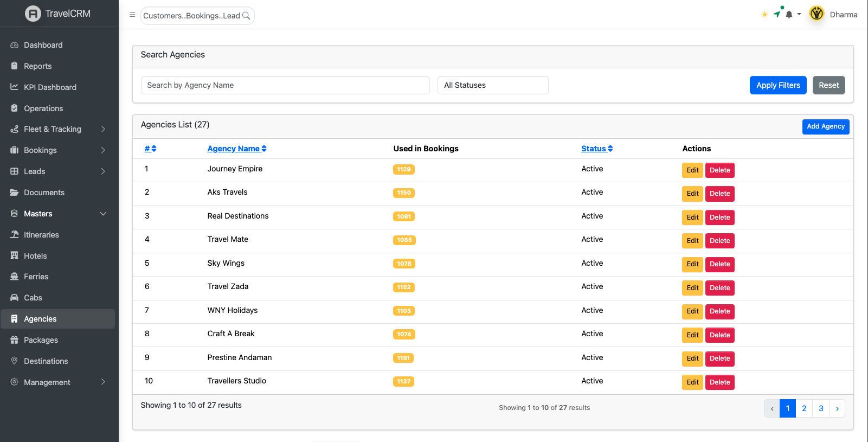Edit the Journey Empire agency
Screen dimensions: 868x442
pyautogui.click(x=692, y=170)
